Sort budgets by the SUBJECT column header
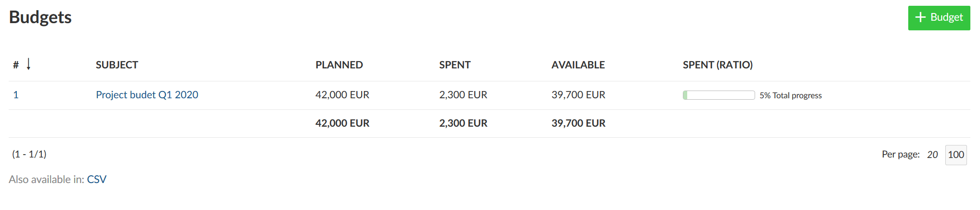The width and height of the screenshot is (980, 210). pyautogui.click(x=117, y=65)
